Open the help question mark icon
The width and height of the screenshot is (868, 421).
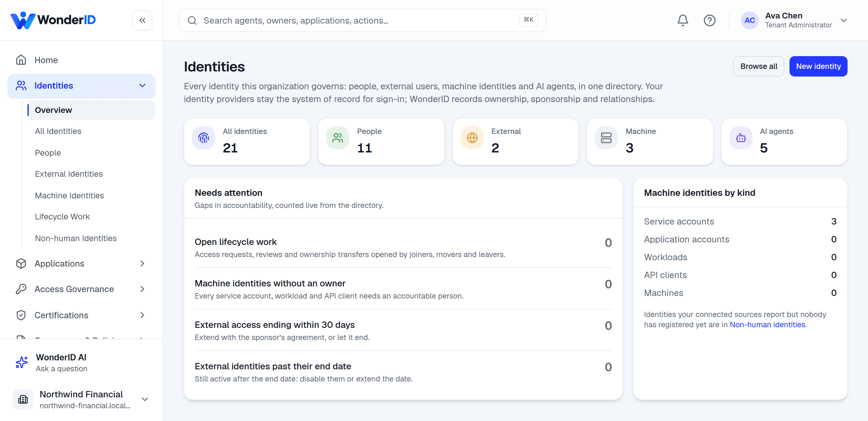[710, 20]
